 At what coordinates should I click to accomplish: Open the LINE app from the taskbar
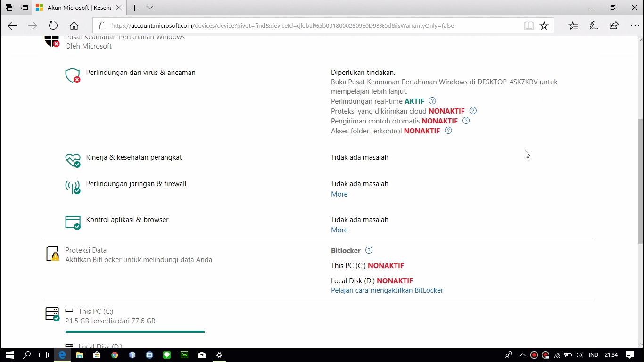click(x=167, y=355)
